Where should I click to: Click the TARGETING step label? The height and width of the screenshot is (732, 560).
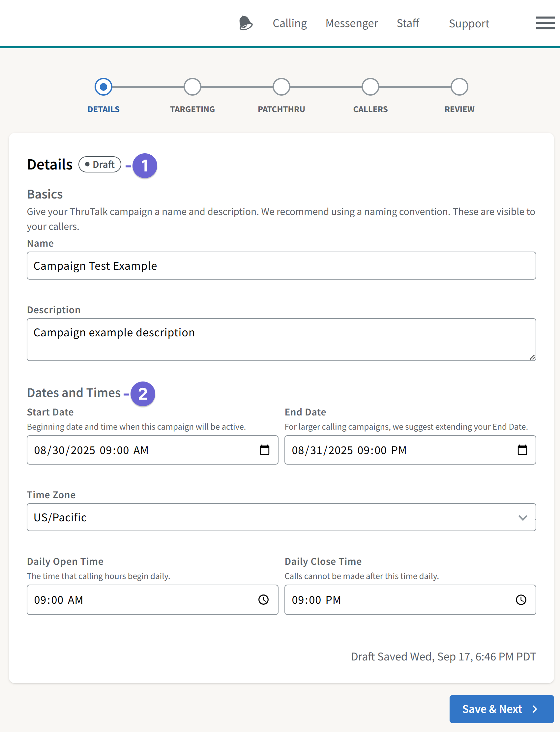(x=192, y=109)
